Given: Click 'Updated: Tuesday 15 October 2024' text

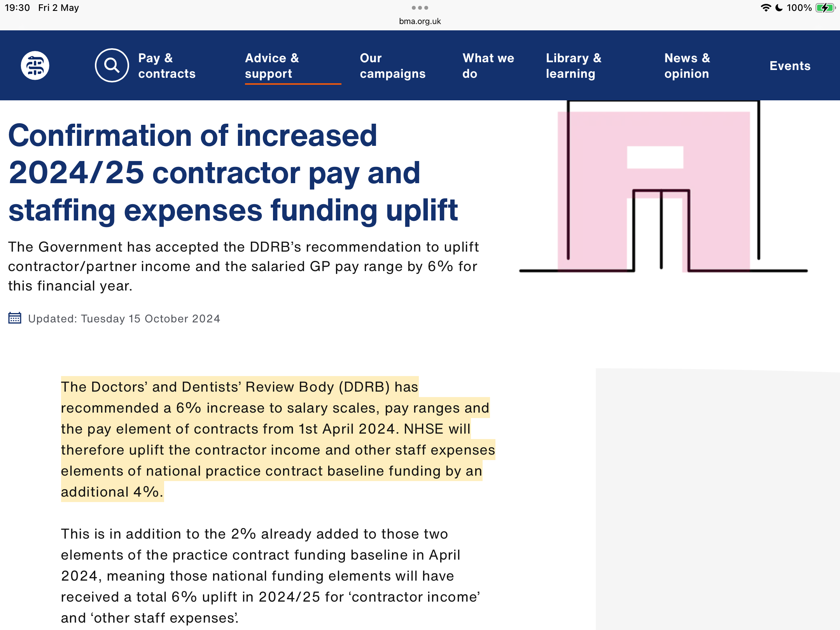Looking at the screenshot, I should click(x=124, y=319).
